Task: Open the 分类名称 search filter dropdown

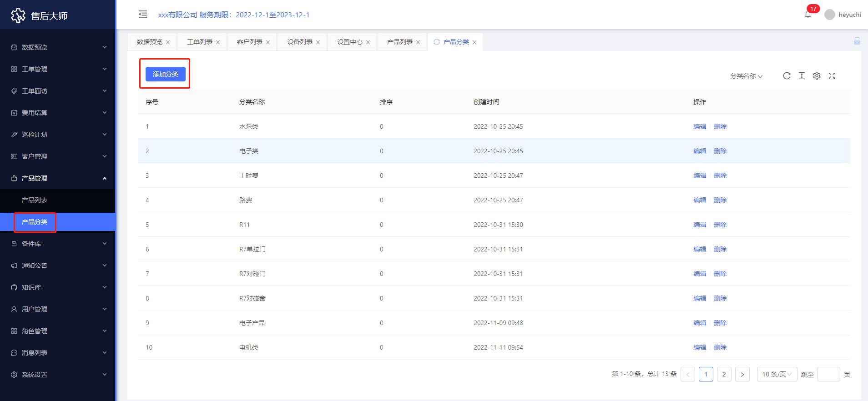Action: click(x=746, y=76)
